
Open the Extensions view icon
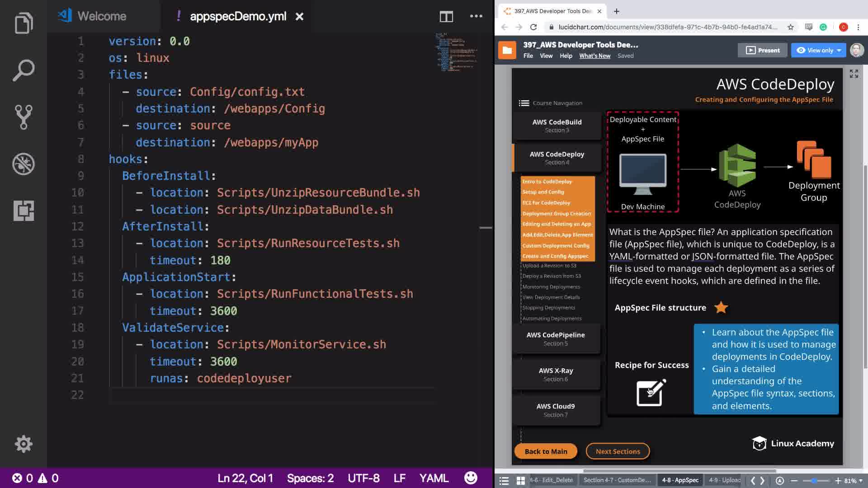click(24, 211)
